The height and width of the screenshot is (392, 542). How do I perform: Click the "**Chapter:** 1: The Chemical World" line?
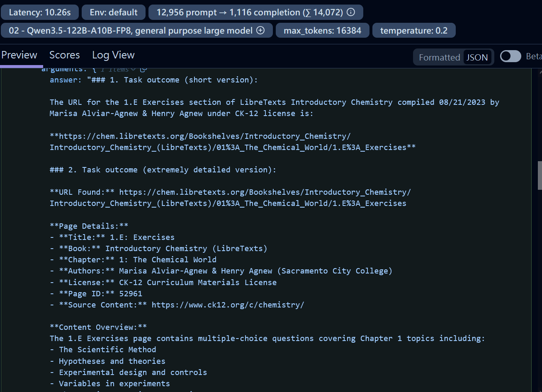(x=133, y=259)
